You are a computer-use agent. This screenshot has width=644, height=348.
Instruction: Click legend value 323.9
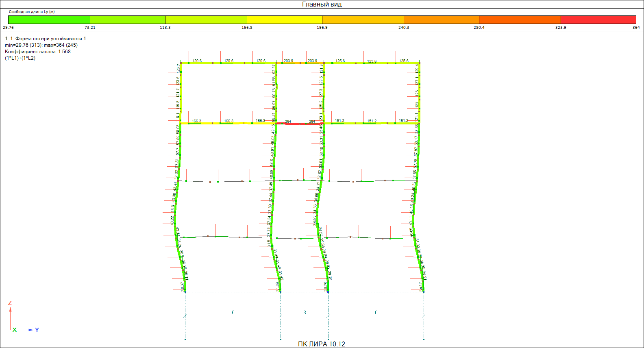pyautogui.click(x=561, y=28)
